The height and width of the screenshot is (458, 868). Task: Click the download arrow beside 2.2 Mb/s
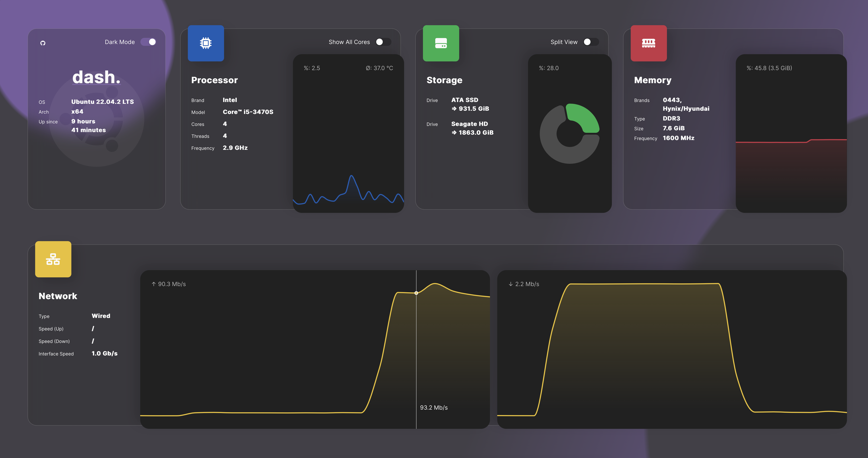click(510, 284)
